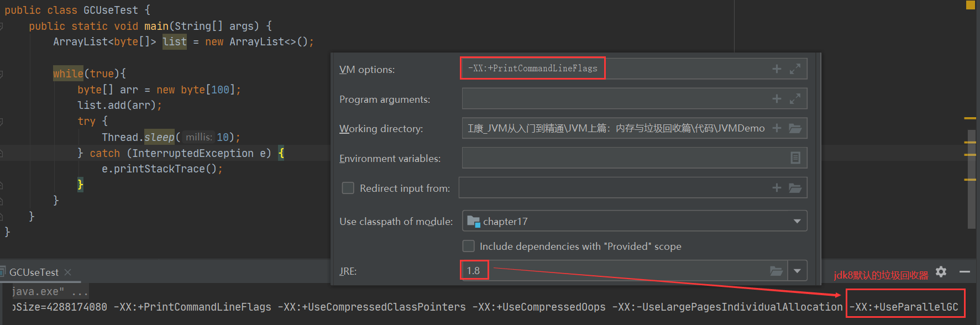This screenshot has width=980, height=325.
Task: Insert macro in Working directory field
Action: 777,128
